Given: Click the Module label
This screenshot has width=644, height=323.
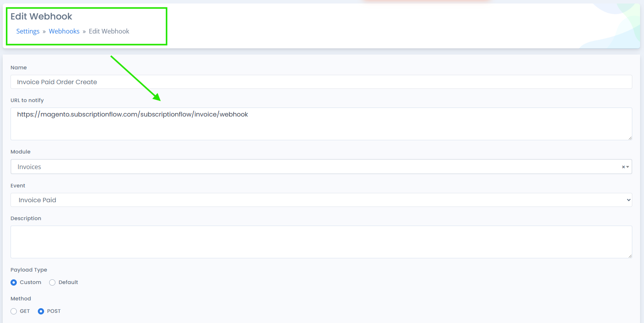Looking at the screenshot, I should [20, 152].
